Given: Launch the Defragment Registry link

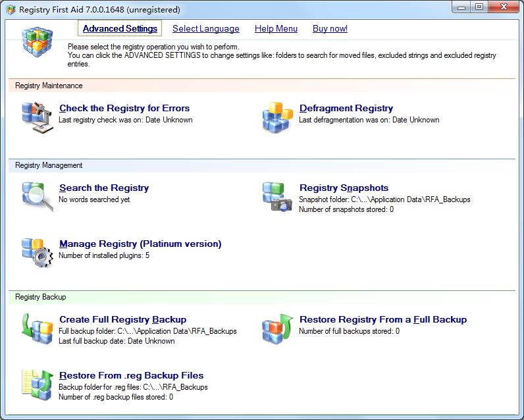Looking at the screenshot, I should click(346, 108).
